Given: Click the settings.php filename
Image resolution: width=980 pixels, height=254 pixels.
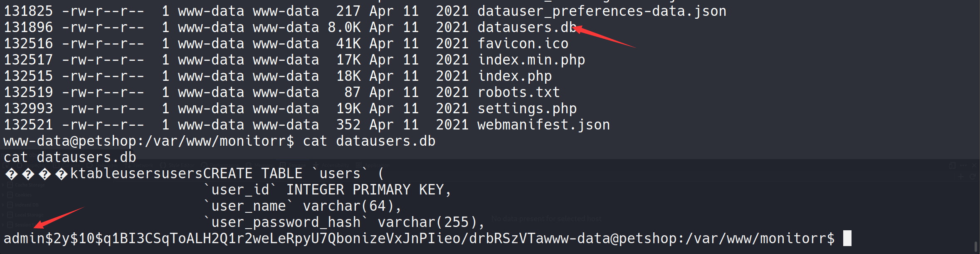Looking at the screenshot, I should [x=527, y=109].
